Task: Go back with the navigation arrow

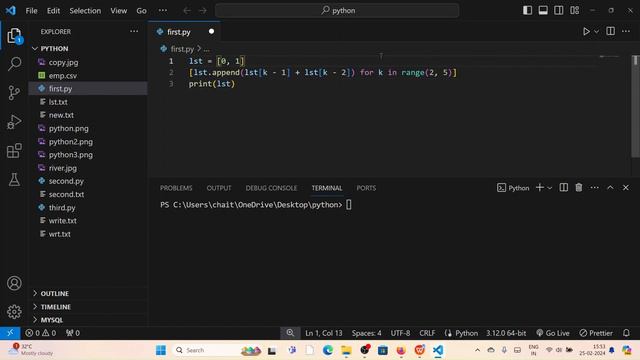Action: pos(187,10)
